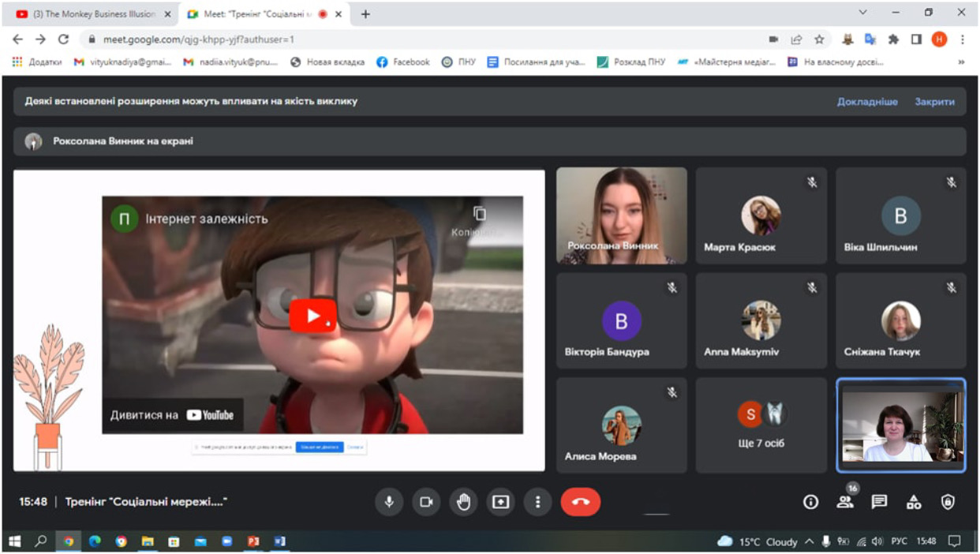980x554 pixels.
Task: Play the Інтернет залежність YouTube video
Action: coord(312,316)
